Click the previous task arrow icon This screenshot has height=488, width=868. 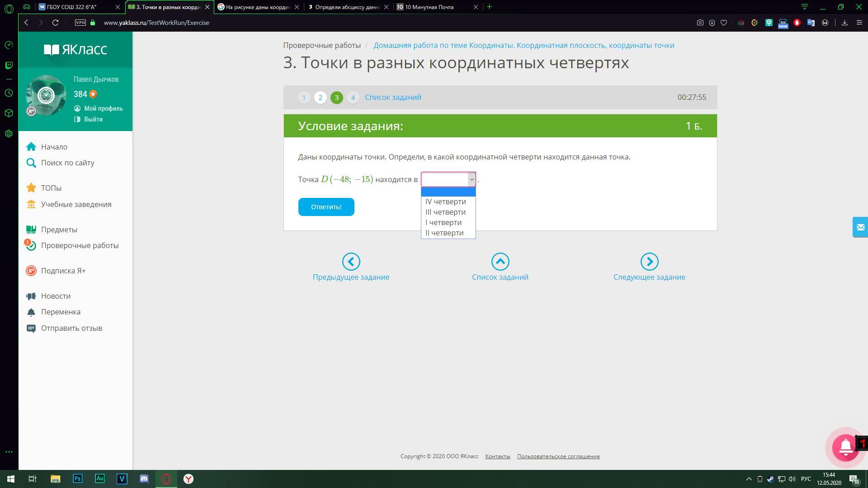click(351, 262)
